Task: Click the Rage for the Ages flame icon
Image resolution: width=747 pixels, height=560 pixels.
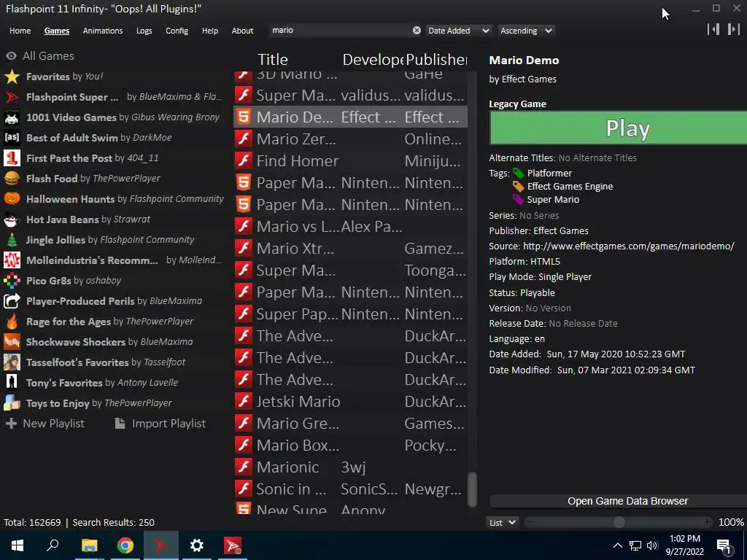Action: pos(12,322)
